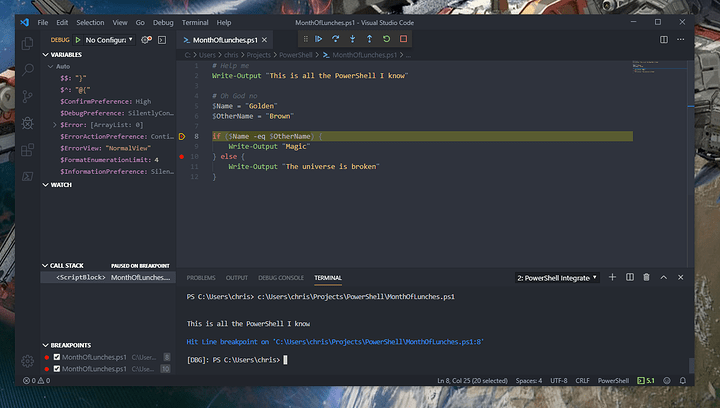Remove the red breakpoint at line 10 gutter

(x=182, y=156)
